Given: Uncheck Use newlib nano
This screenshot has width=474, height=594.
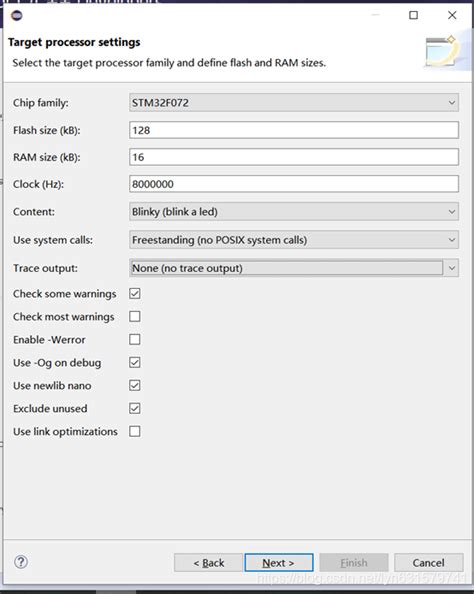Looking at the screenshot, I should point(135,385).
